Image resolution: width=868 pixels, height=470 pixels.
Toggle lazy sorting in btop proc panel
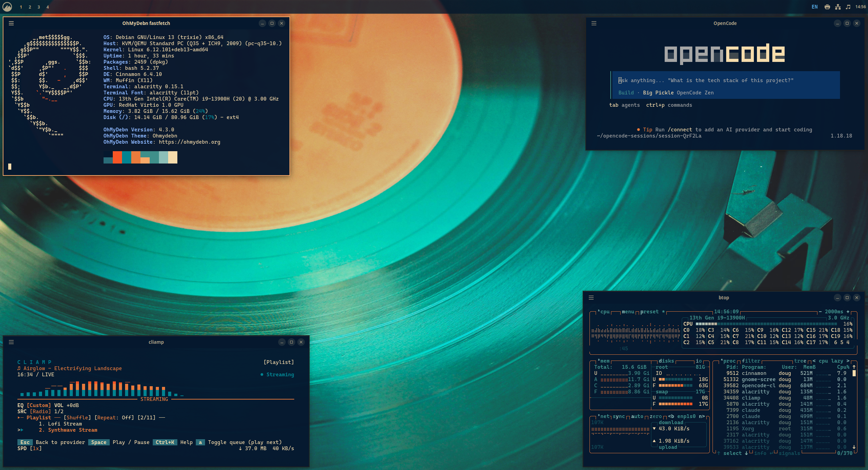pyautogui.click(x=837, y=361)
